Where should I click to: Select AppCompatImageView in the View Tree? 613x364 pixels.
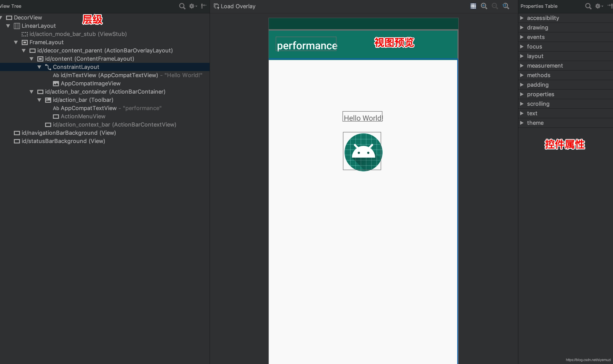click(x=90, y=84)
